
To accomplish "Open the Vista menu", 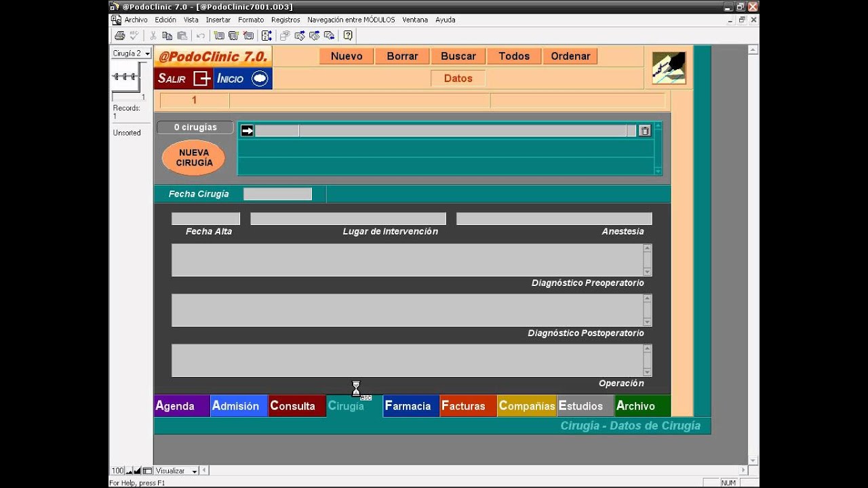I will click(x=191, y=20).
